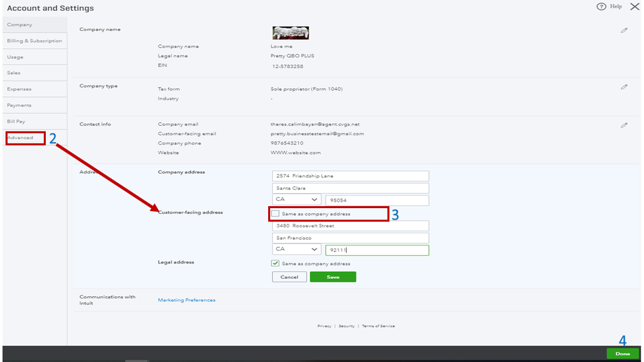Click the Santa Clara city field

click(350, 188)
